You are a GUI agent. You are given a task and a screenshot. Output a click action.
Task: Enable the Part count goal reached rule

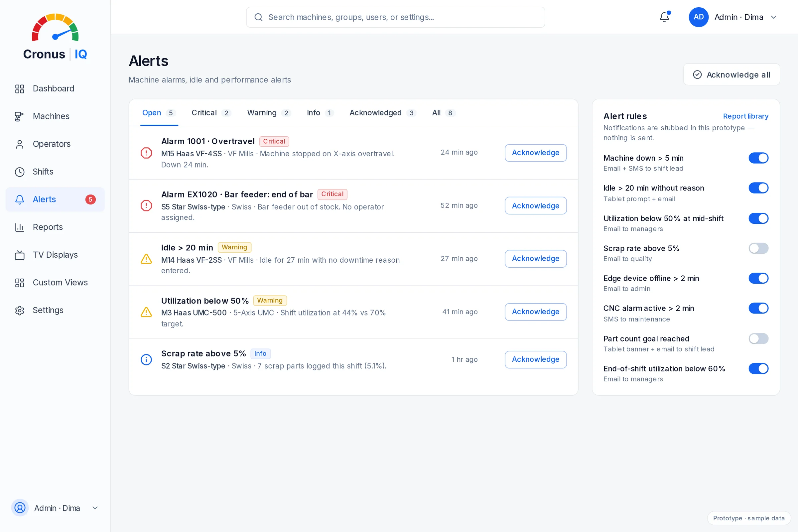point(758,338)
